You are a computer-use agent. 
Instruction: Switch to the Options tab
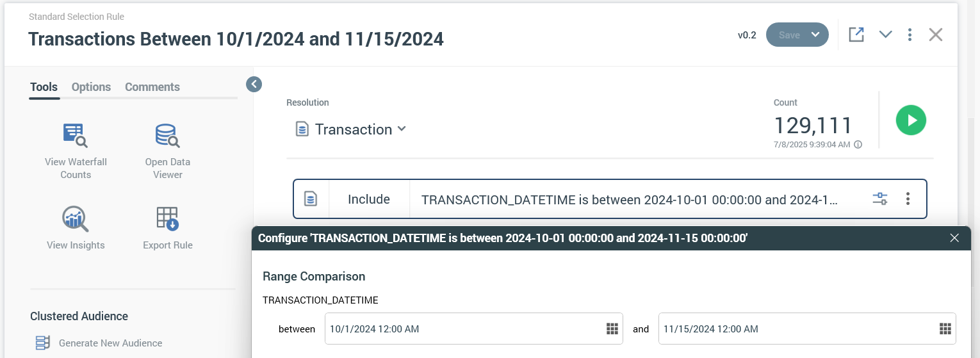pyautogui.click(x=91, y=87)
